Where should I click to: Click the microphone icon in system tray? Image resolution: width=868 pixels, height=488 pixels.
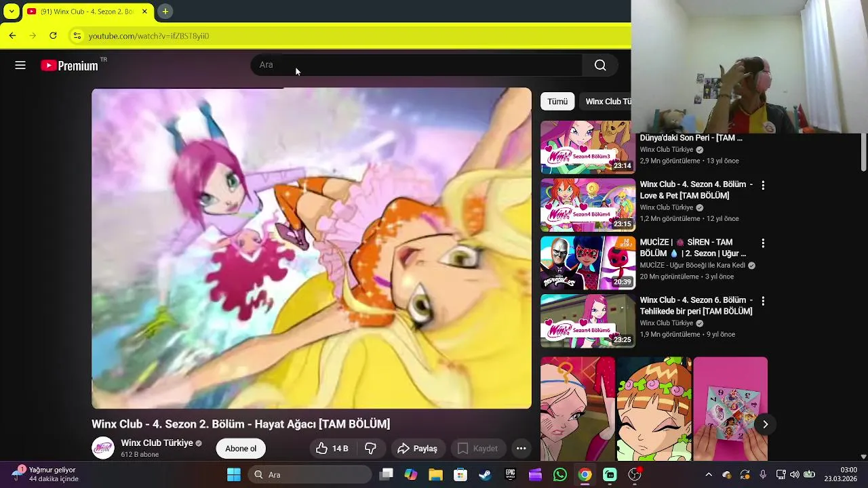(x=763, y=474)
